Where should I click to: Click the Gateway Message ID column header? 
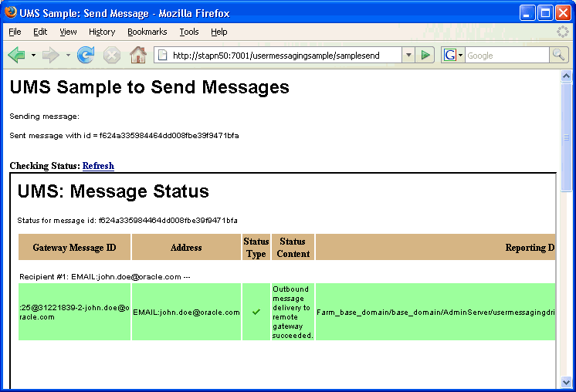(74, 247)
